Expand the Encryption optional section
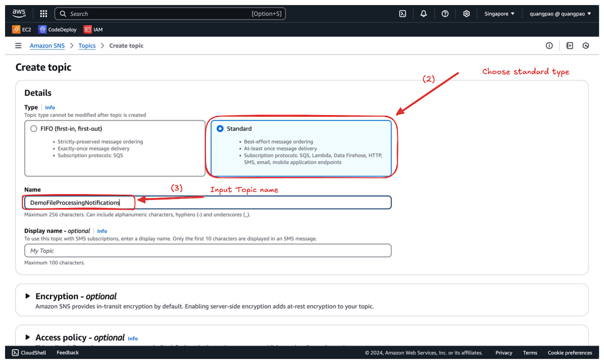The height and width of the screenshot is (364, 604). pyautogui.click(x=28, y=296)
